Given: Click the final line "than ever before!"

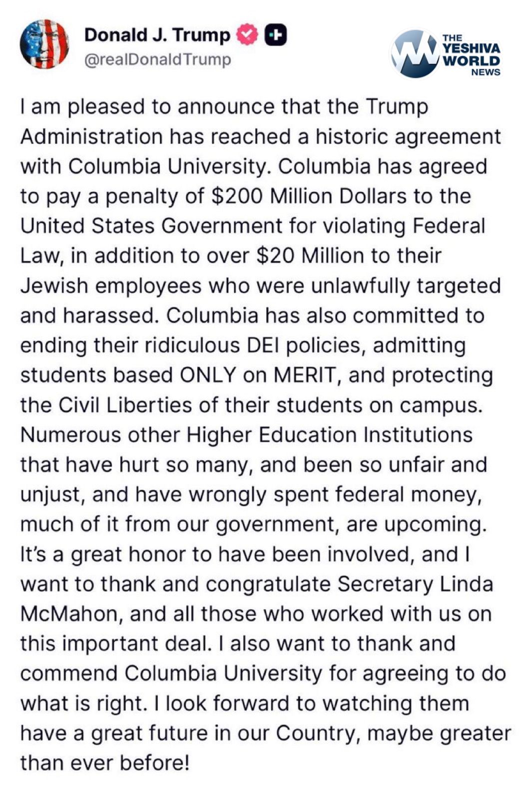Looking at the screenshot, I should tap(105, 762).
